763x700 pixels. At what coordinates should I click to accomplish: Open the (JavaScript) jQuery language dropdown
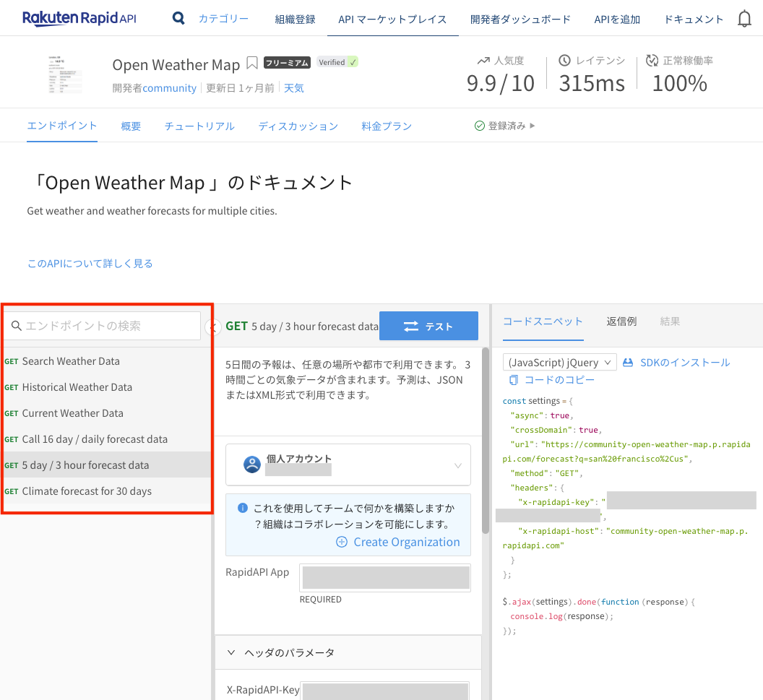[559, 363]
